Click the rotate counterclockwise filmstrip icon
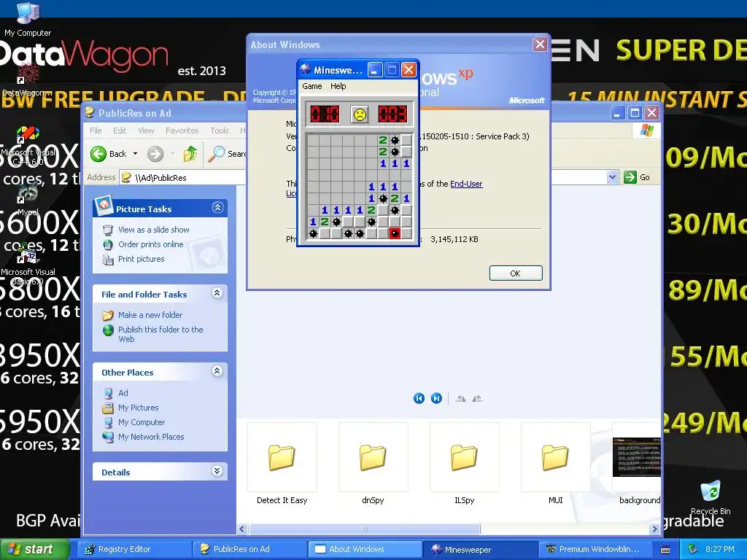Screen dimensions: 747x560 (477, 399)
